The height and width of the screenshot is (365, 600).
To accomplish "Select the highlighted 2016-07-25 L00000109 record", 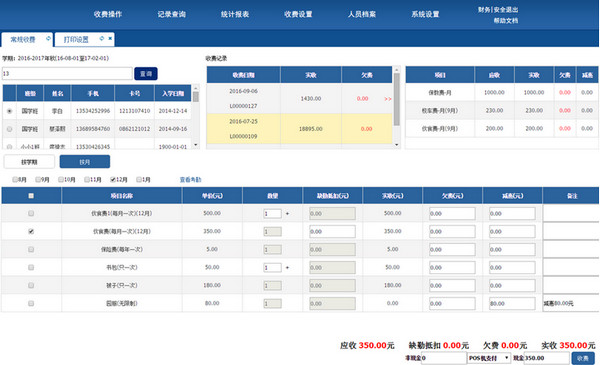I will 299,129.
